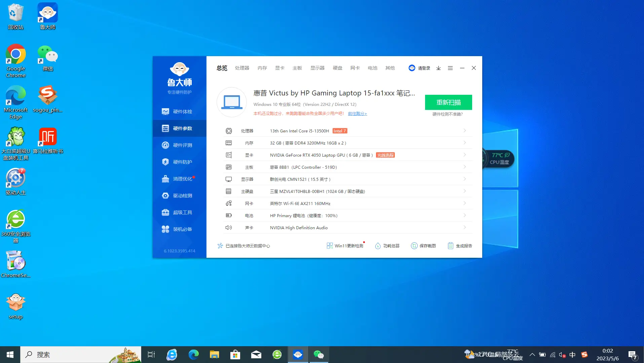
Task: Switch to the 显示器 tab
Action: pyautogui.click(x=317, y=68)
